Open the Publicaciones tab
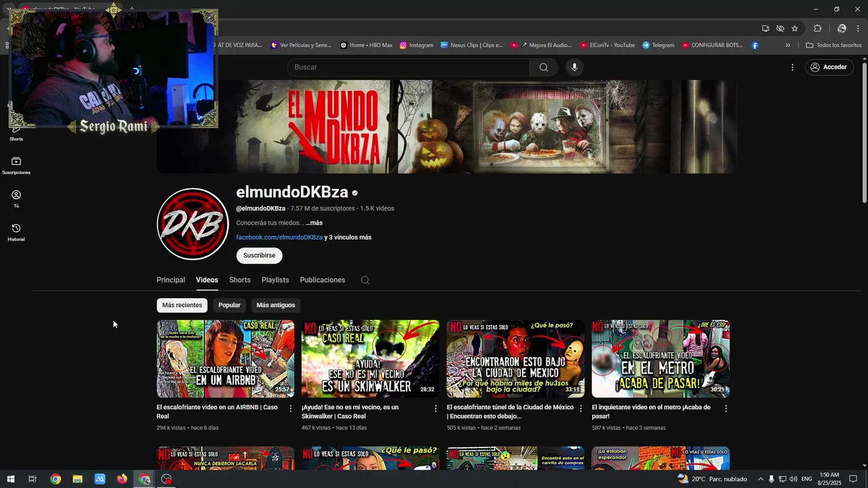 point(322,280)
